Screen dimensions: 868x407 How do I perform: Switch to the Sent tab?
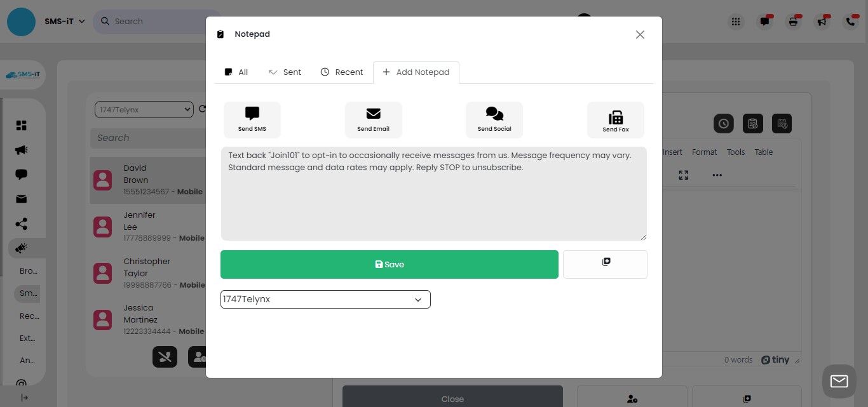tap(285, 72)
